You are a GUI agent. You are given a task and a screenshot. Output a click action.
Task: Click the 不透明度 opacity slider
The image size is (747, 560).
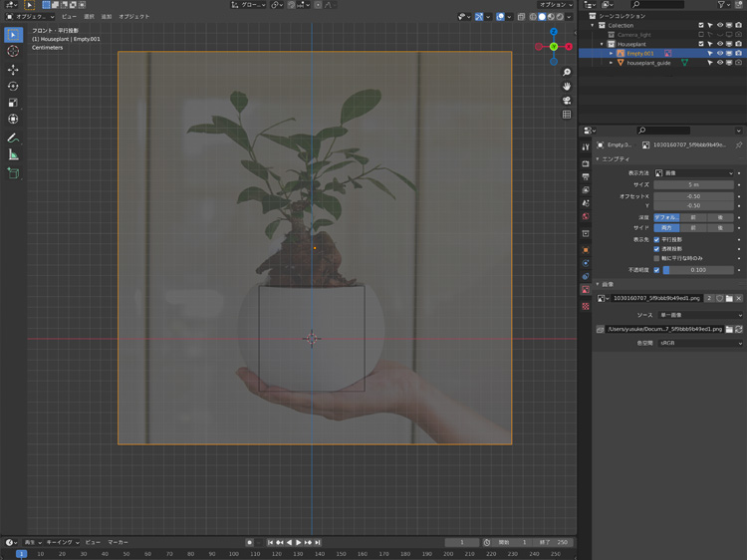click(699, 270)
